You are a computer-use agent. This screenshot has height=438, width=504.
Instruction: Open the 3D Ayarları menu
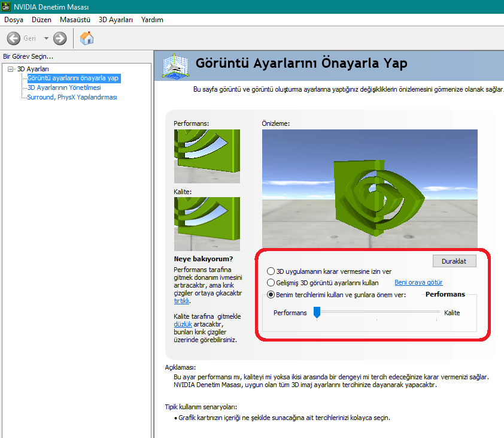[x=116, y=20]
